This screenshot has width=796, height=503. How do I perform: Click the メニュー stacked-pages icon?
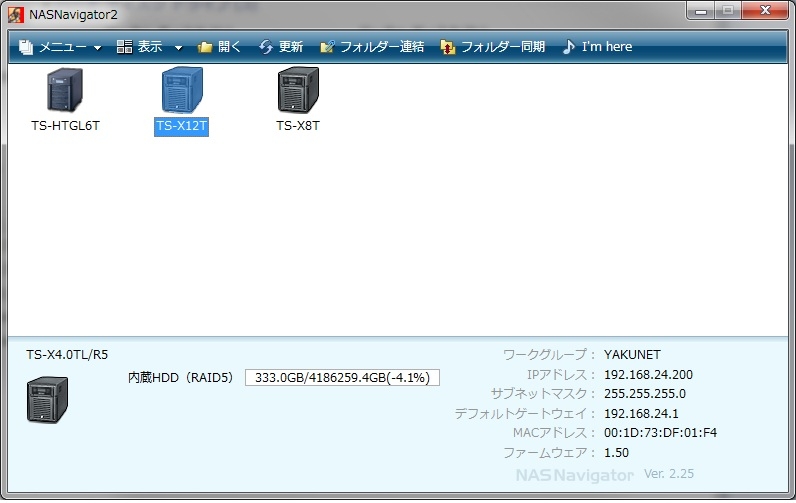(25, 47)
